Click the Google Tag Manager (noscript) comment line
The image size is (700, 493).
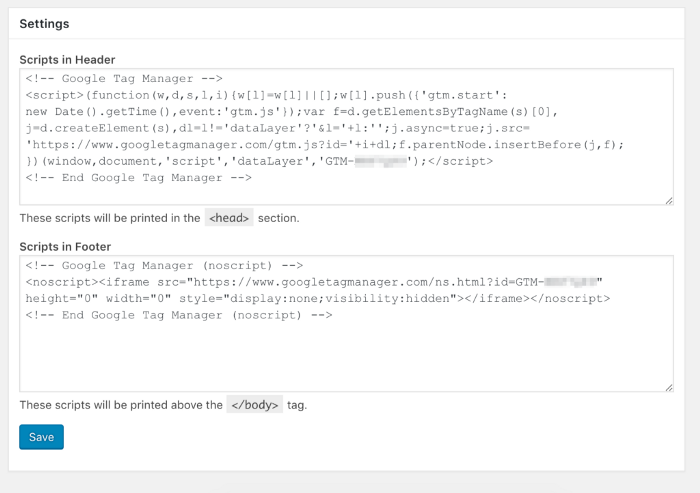point(164,266)
